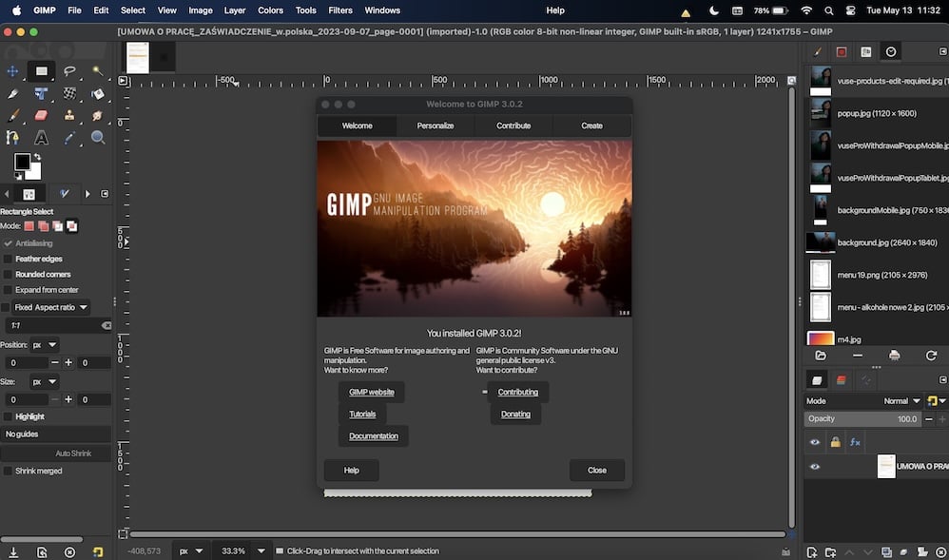The image size is (949, 560).
Task: Open the Layer menu
Action: pos(234,10)
